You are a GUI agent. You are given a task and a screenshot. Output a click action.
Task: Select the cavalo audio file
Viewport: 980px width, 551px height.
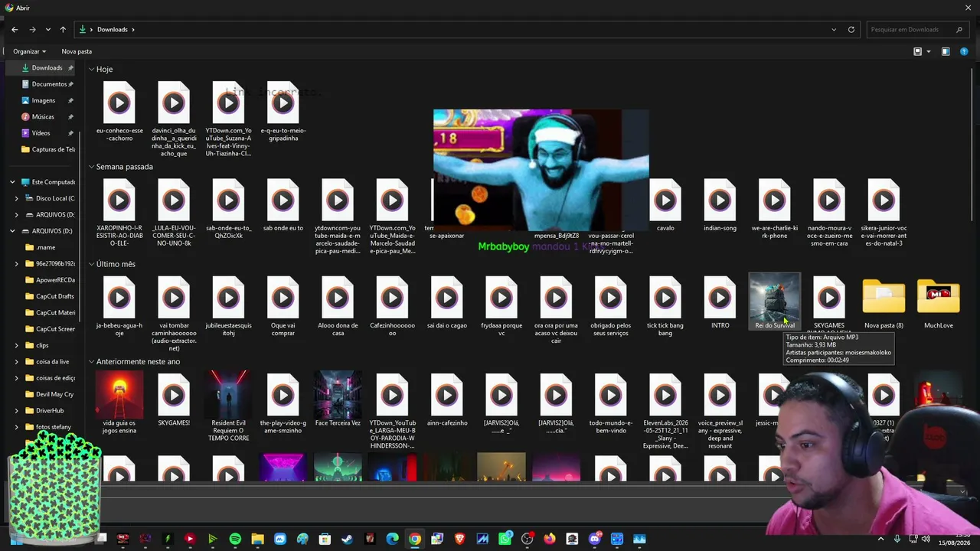coord(665,205)
